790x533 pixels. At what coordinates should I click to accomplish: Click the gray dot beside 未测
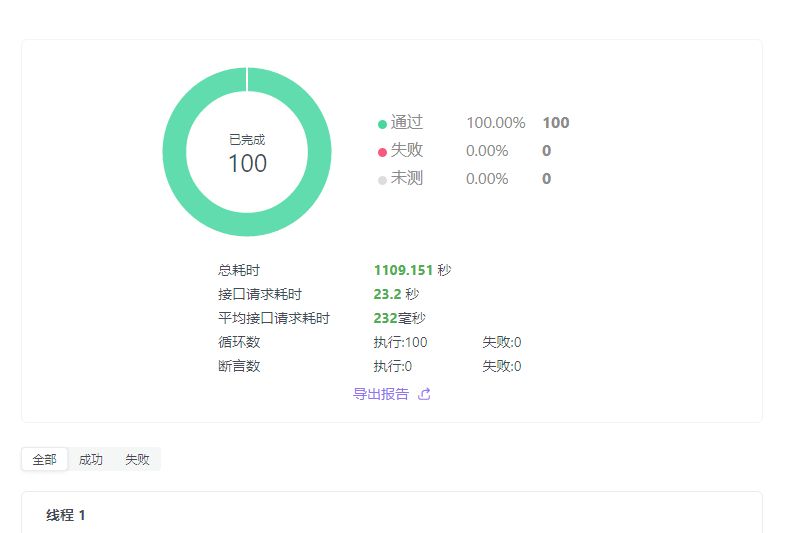pyautogui.click(x=382, y=180)
